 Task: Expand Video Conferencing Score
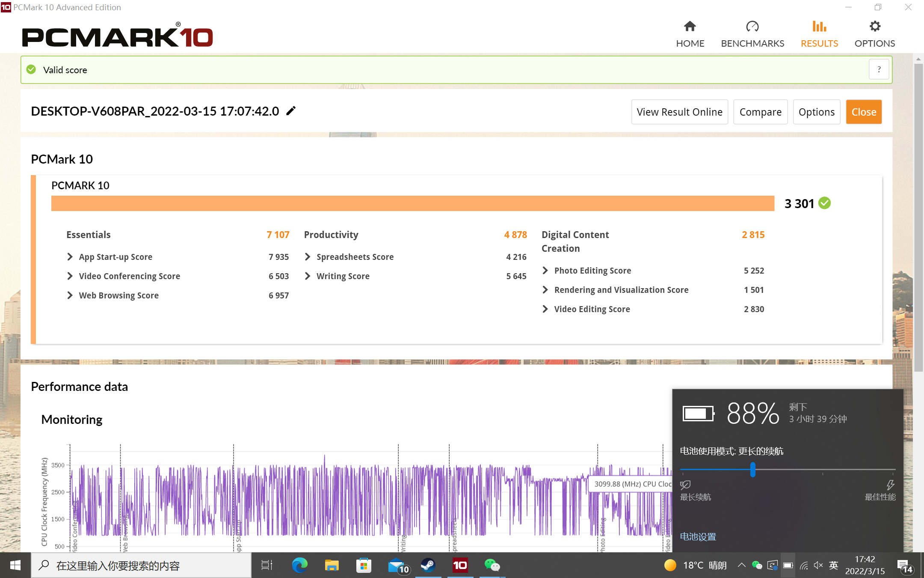pyautogui.click(x=70, y=276)
